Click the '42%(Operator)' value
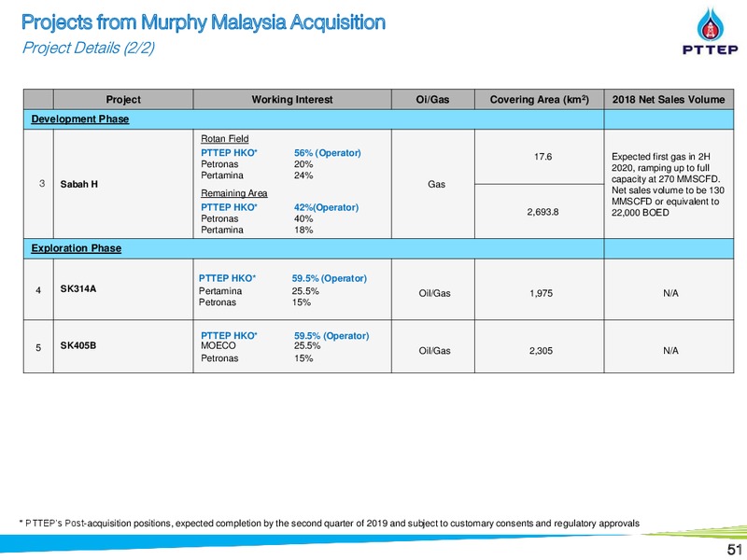 (x=326, y=207)
